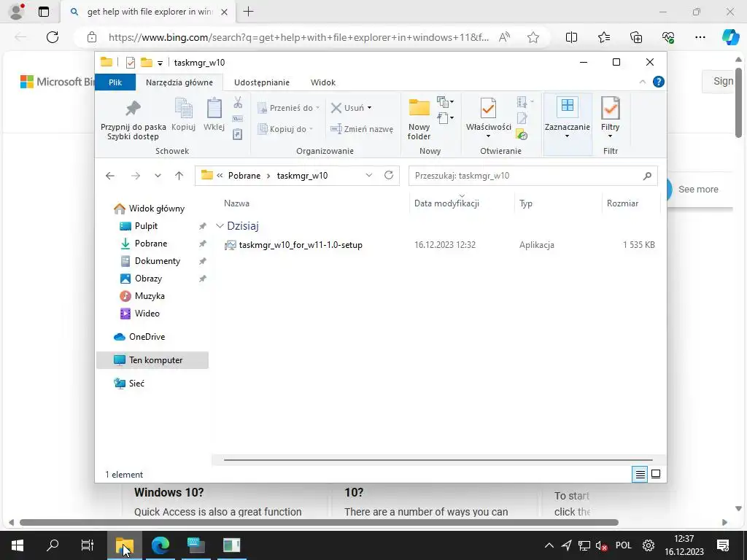The height and width of the screenshot is (560, 747).
Task: Add page to Edge favorites star
Action: point(533,37)
